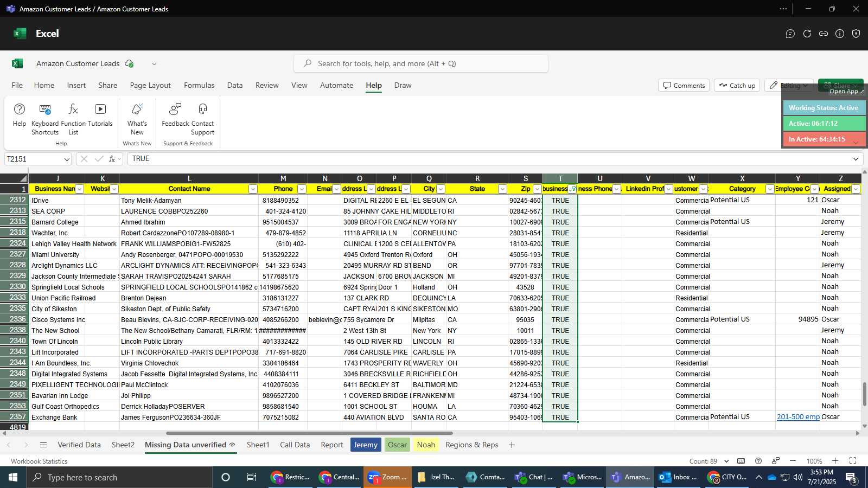Open the State column filter dropdown
This screenshot has height=488, width=868.
click(502, 189)
